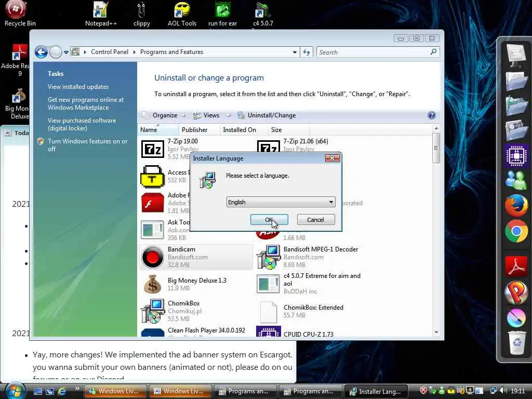Image resolution: width=532 pixels, height=399 pixels.
Task: Open the English language dropdown
Action: pyautogui.click(x=281, y=202)
